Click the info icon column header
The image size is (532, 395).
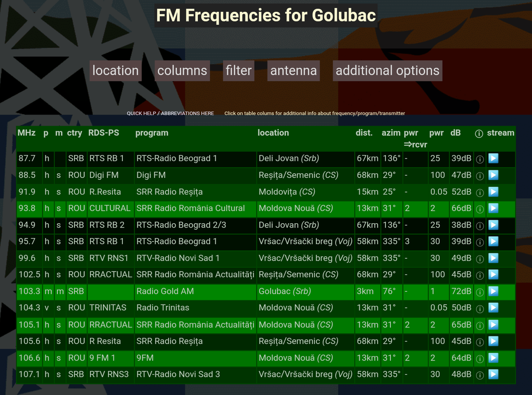coord(479,133)
